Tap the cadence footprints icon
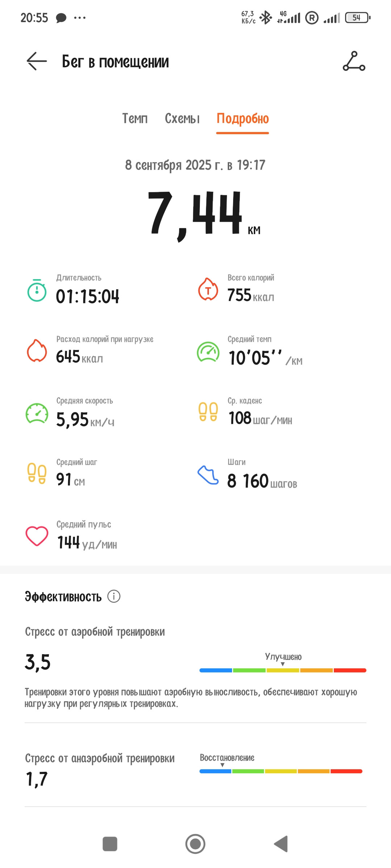This screenshot has height=868, width=391. [x=208, y=412]
